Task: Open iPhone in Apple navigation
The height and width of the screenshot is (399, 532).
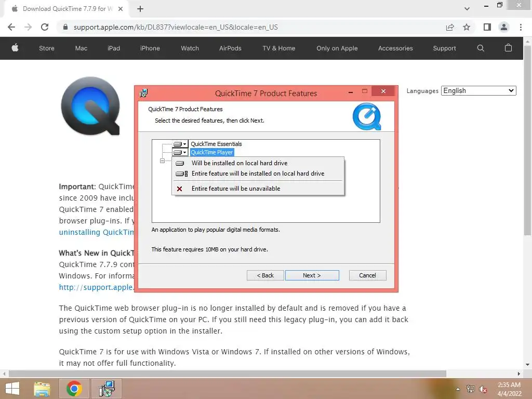Action: coord(150,48)
